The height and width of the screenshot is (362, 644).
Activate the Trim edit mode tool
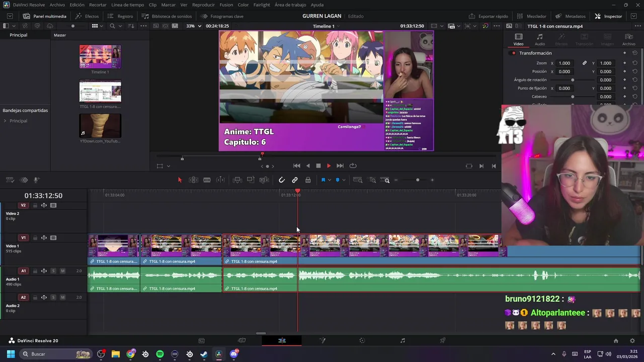click(193, 180)
